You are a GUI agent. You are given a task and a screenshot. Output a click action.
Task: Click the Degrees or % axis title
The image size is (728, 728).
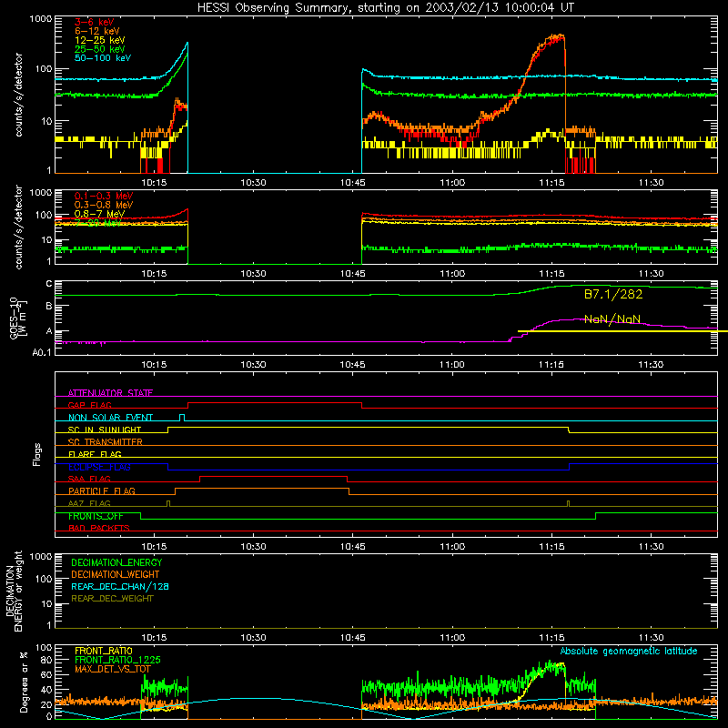[24, 682]
